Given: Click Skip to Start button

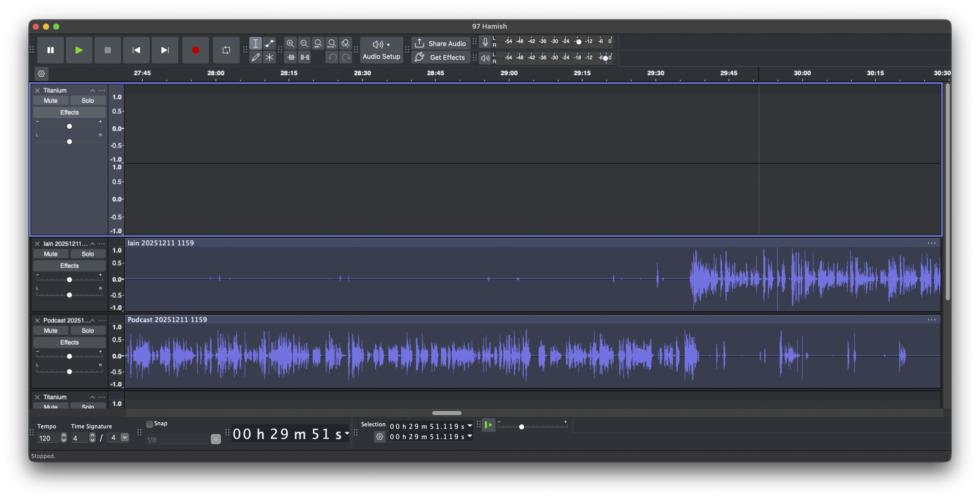Looking at the screenshot, I should pyautogui.click(x=136, y=50).
